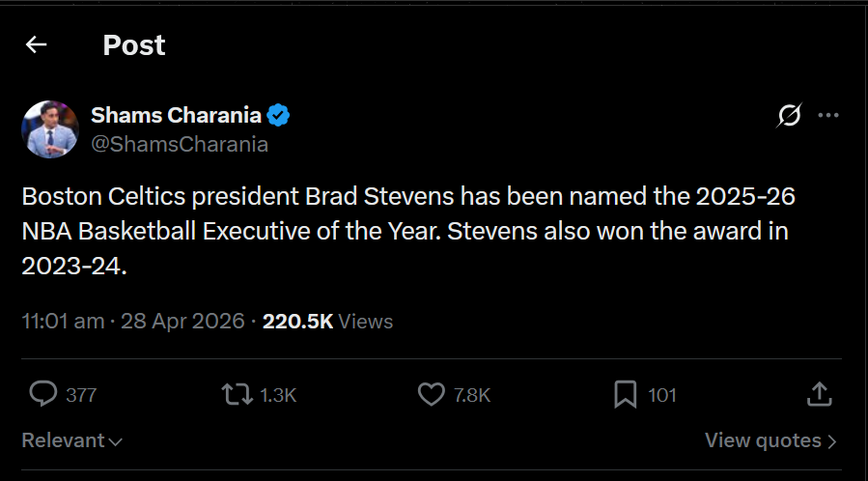Open the @ShamsCharania handle link
The image size is (868, 481).
[180, 145]
